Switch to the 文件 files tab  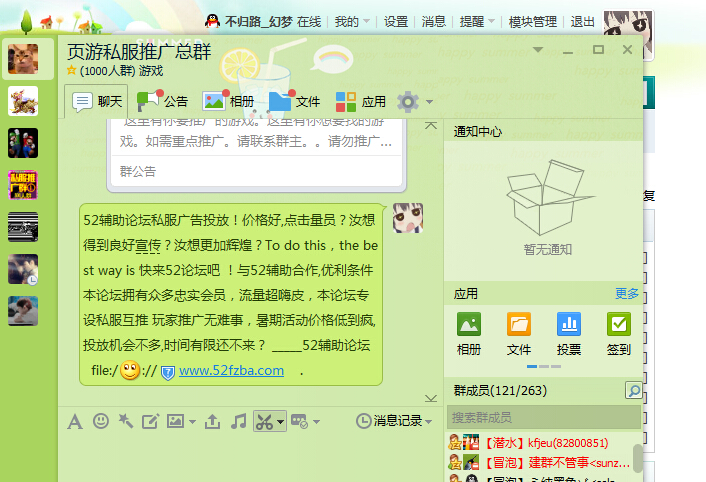pos(295,101)
